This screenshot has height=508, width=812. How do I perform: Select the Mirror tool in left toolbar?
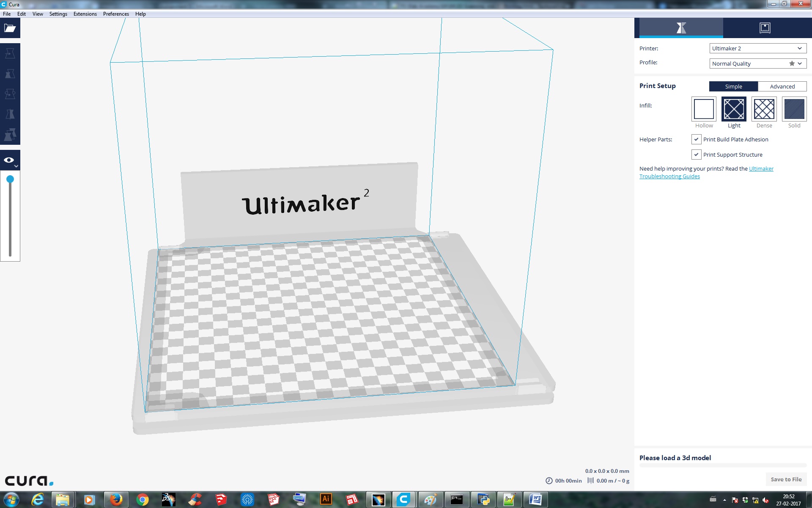pyautogui.click(x=10, y=115)
